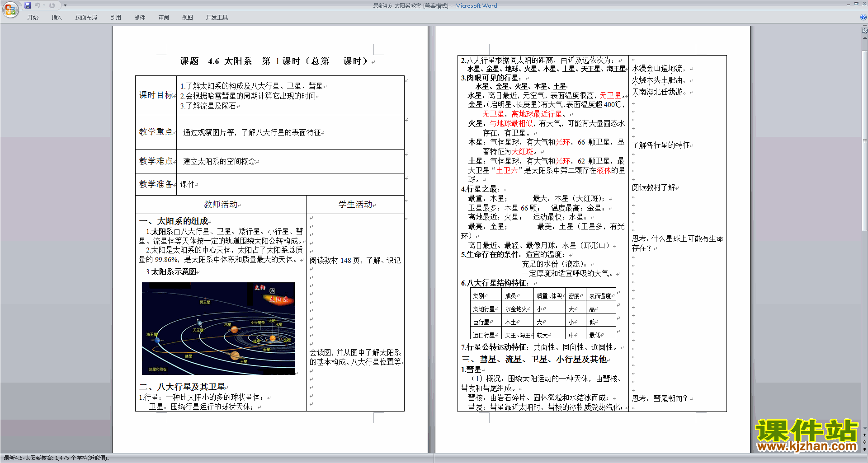This screenshot has height=463, width=868.
Task: Click the split-window handle above the ruler icon
Action: [x=865, y=26]
